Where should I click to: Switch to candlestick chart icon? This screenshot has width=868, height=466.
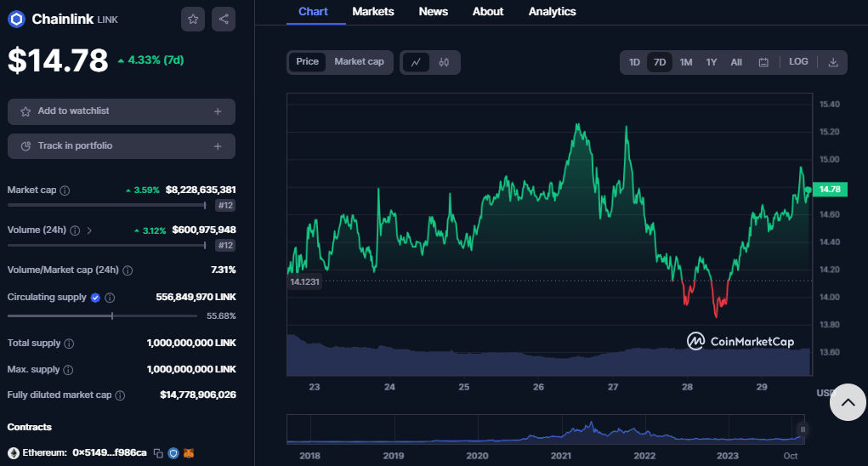pyautogui.click(x=444, y=62)
